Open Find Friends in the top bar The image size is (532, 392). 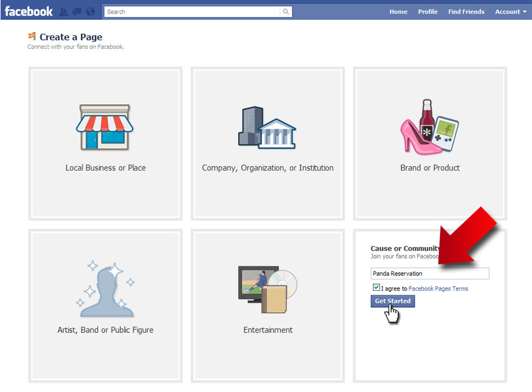466,12
